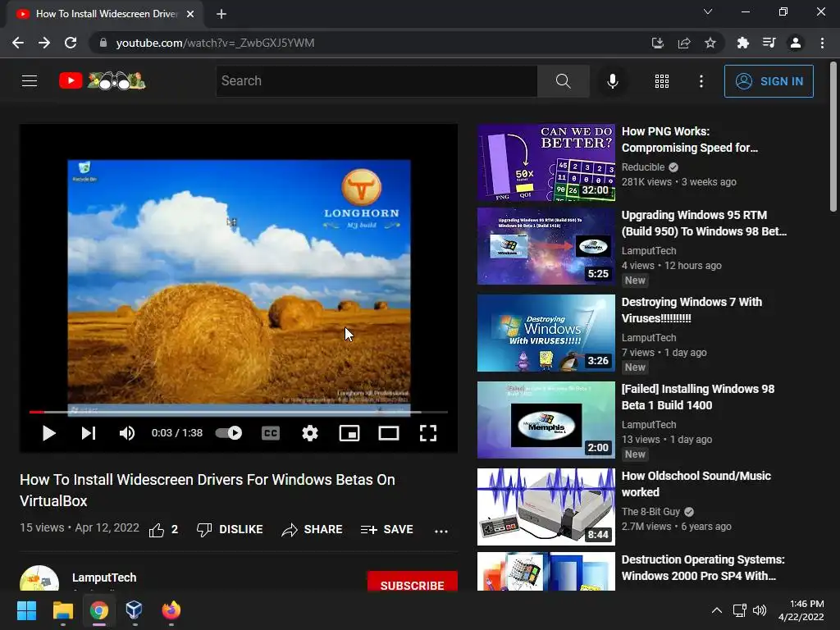Close the How To Install Widescreen tab
840x630 pixels.
point(190,15)
